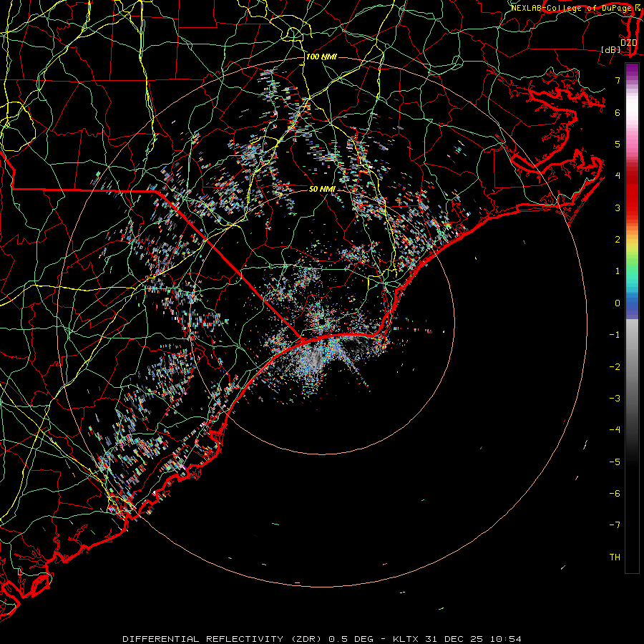
Task: Click the positive 3 legend value
Action: pos(618,208)
